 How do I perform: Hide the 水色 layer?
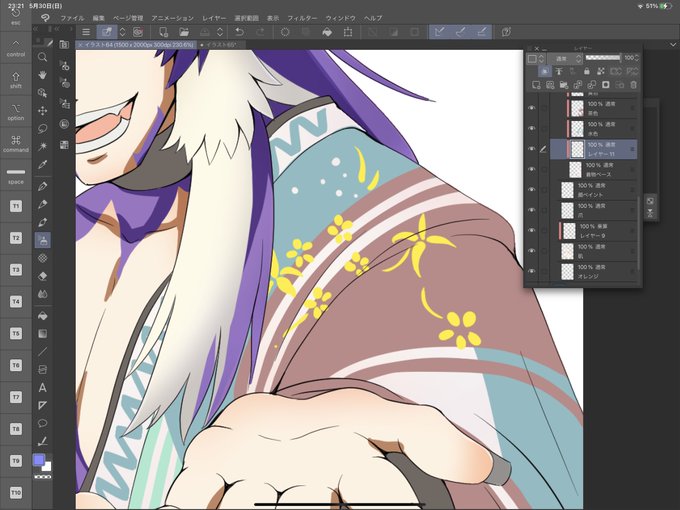(532, 128)
